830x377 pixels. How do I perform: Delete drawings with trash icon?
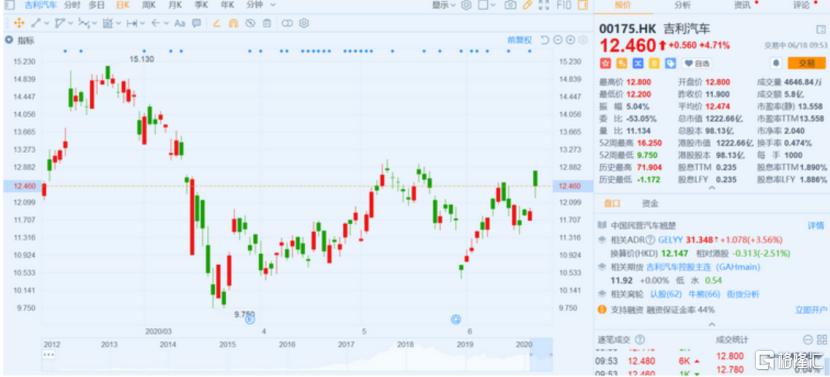pyautogui.click(x=267, y=23)
